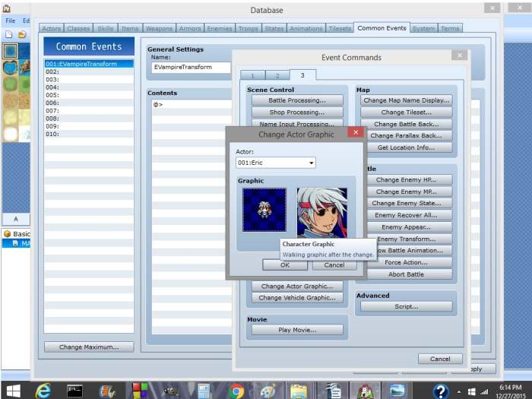Show hidden system tray icons arrow
Screen dimensions: 532x399
[459, 392]
